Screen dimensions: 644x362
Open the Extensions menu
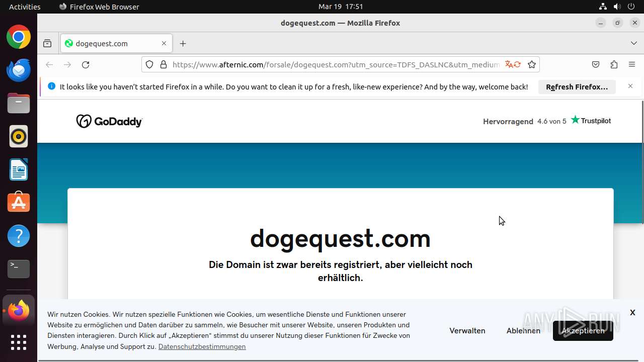point(614,64)
